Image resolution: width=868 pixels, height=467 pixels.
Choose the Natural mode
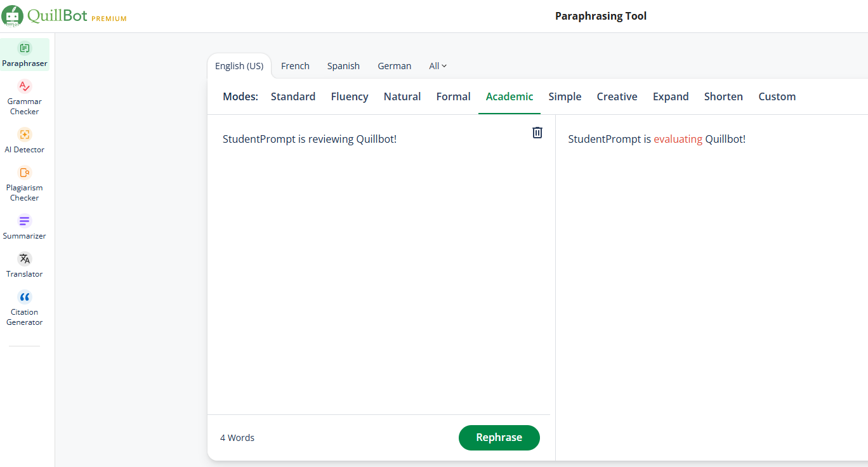coord(402,96)
